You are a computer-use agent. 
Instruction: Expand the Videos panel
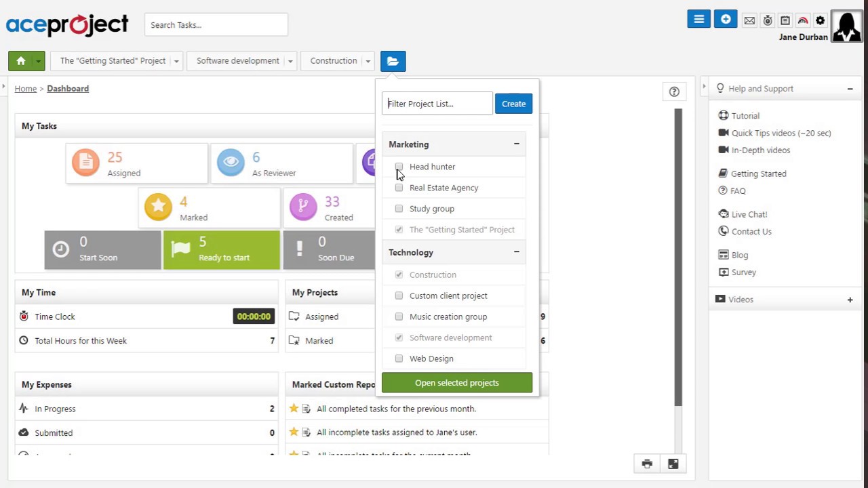850,300
